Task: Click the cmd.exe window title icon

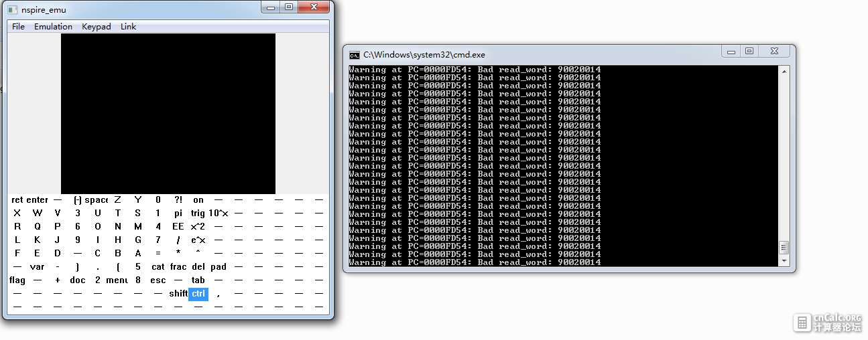Action: [354, 55]
